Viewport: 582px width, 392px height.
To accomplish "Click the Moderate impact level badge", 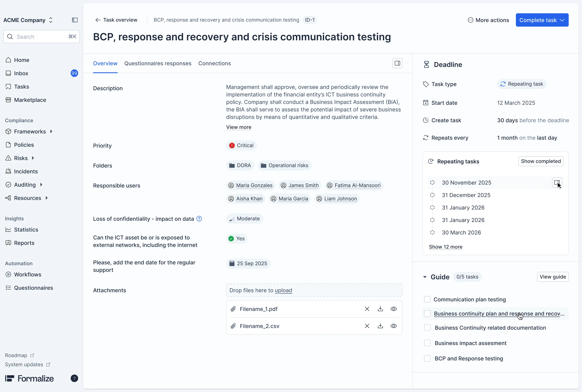I will pos(244,218).
